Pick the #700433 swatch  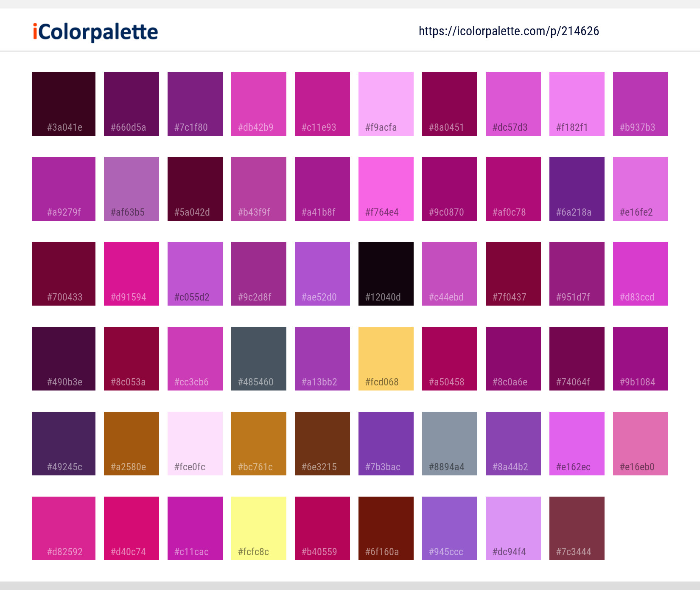tap(64, 274)
